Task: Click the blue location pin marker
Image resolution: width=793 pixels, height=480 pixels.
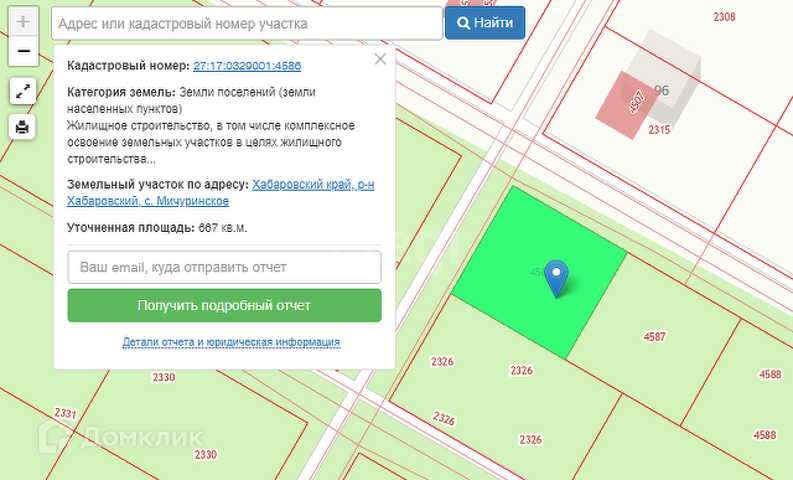Action: click(556, 279)
